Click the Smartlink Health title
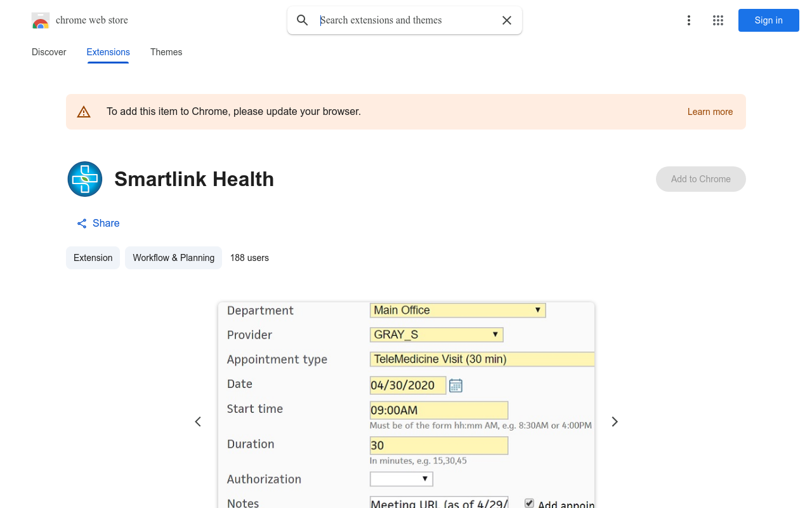812x508 pixels. (194, 179)
